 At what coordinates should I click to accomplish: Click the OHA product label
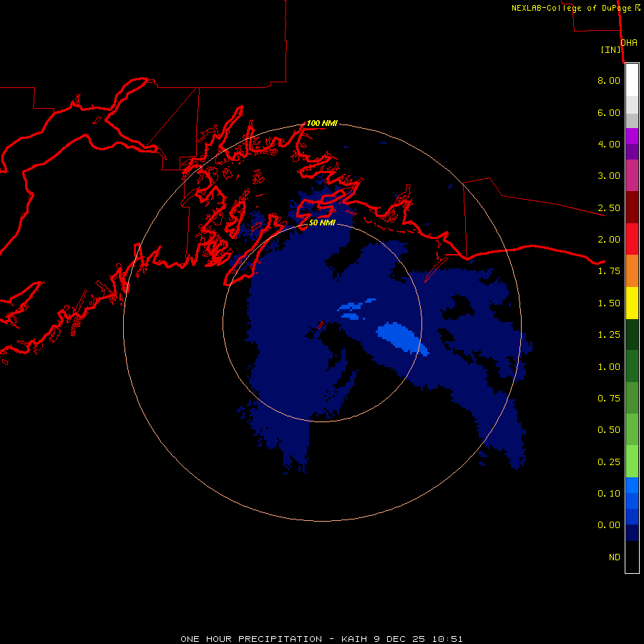tap(629, 43)
